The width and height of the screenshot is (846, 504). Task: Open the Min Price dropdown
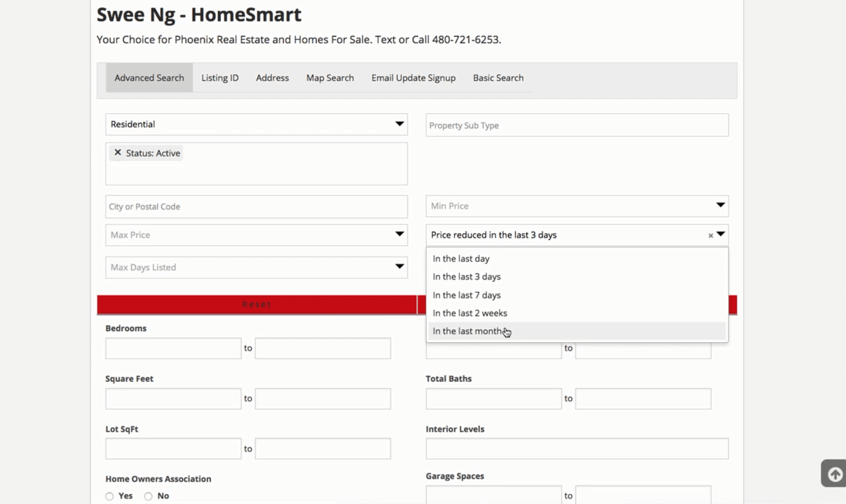577,206
